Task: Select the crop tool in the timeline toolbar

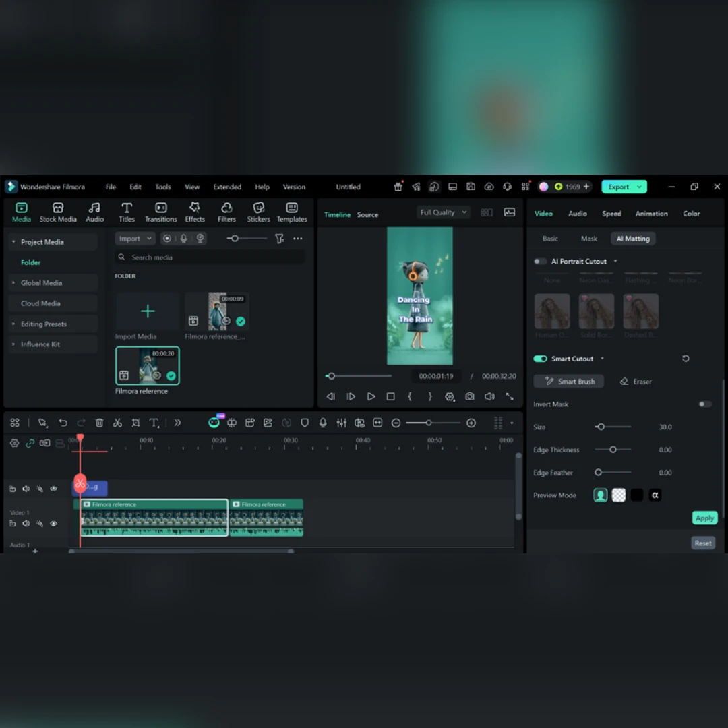Action: [x=135, y=423]
